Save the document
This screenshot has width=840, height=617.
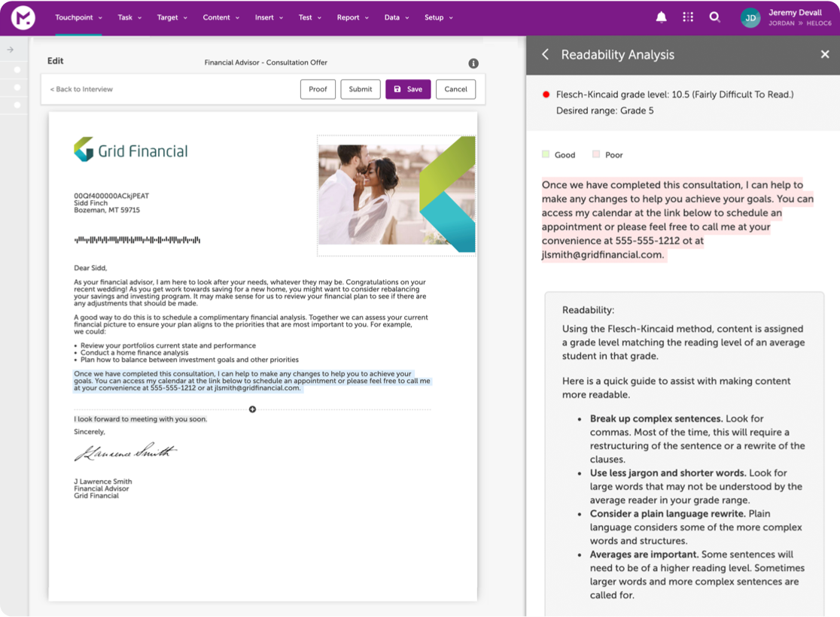[x=408, y=89]
